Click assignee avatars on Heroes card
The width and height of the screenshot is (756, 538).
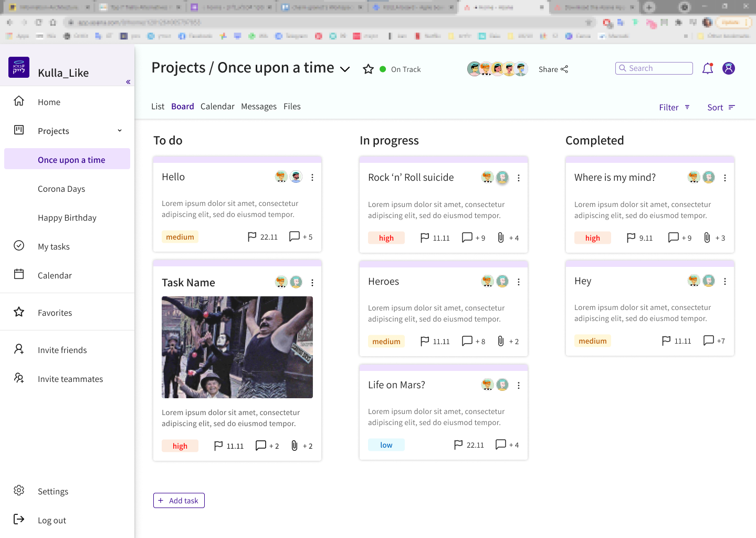coord(495,282)
